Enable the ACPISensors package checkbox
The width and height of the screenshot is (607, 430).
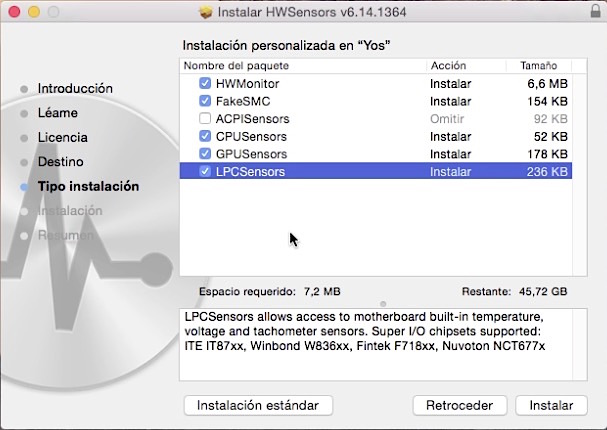(x=205, y=118)
